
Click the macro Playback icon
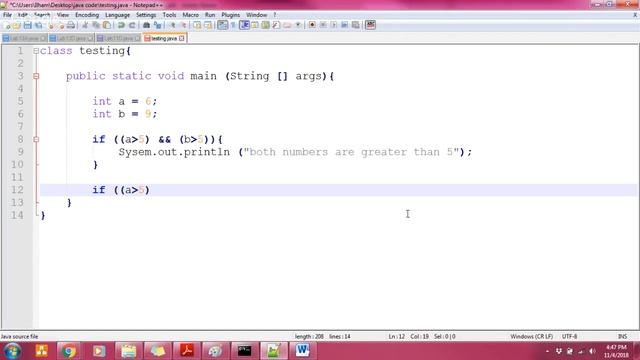333,25
